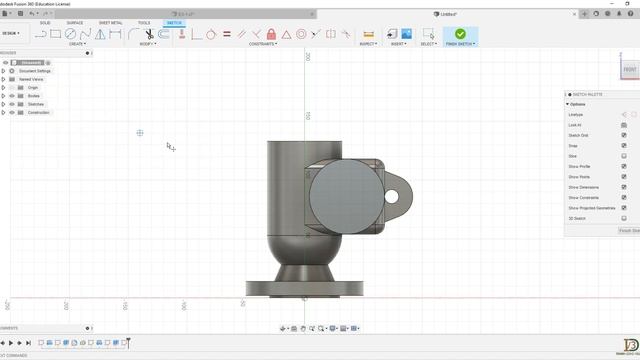Select the Mirror tool triangle icon
This screenshot has width=640, height=360.
tap(100, 34)
